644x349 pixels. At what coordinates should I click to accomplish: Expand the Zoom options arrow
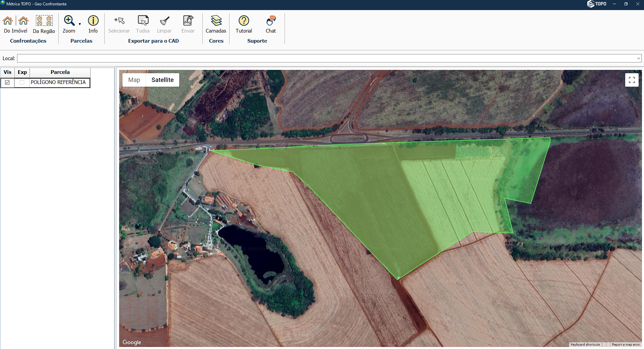pyautogui.click(x=80, y=24)
